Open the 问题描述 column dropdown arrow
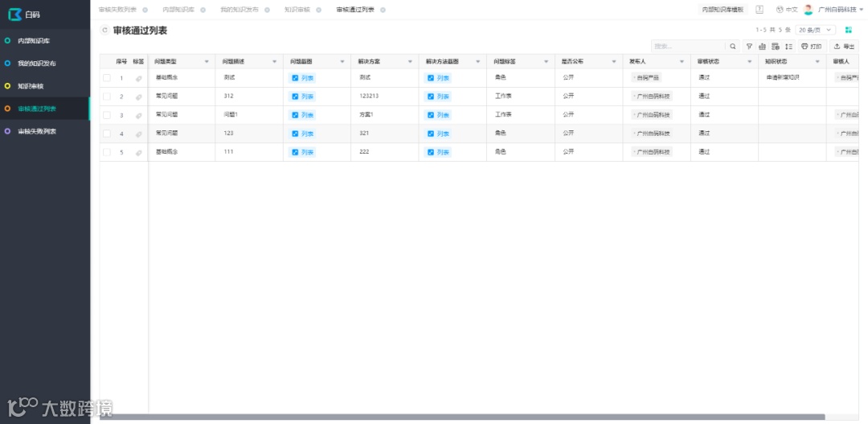The height and width of the screenshot is (424, 868). [x=275, y=61]
